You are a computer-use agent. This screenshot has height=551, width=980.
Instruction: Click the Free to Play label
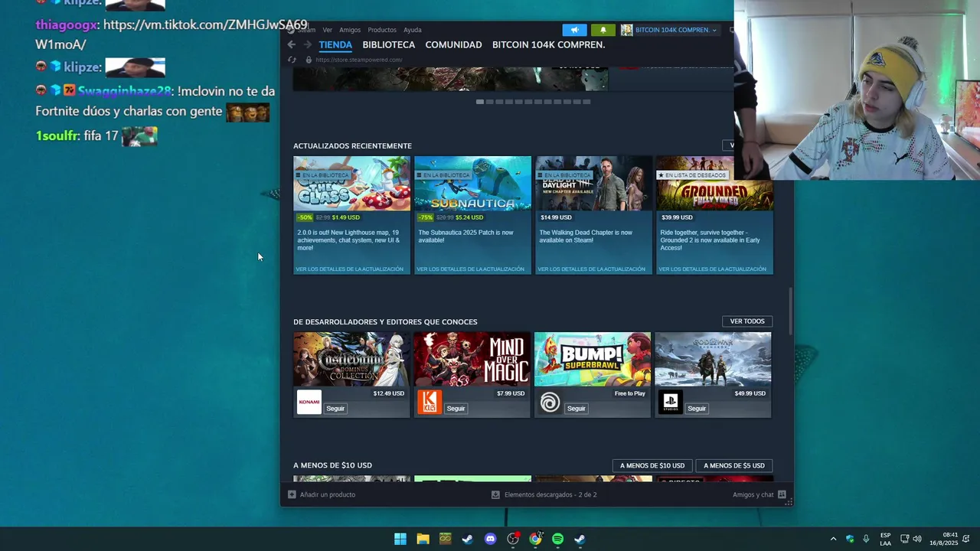pos(630,393)
